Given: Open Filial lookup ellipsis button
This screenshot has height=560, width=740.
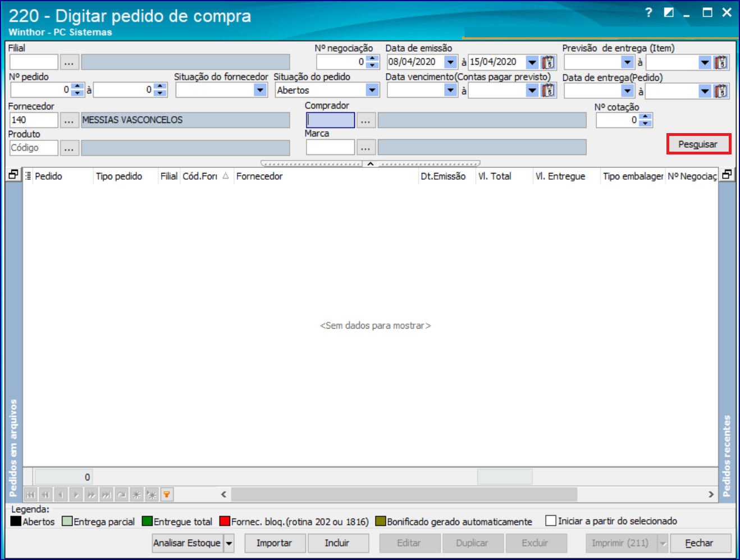Looking at the screenshot, I should coord(69,62).
